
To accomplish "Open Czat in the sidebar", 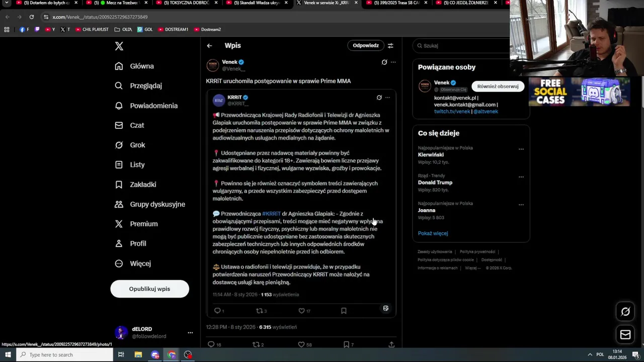I will tap(129, 125).
